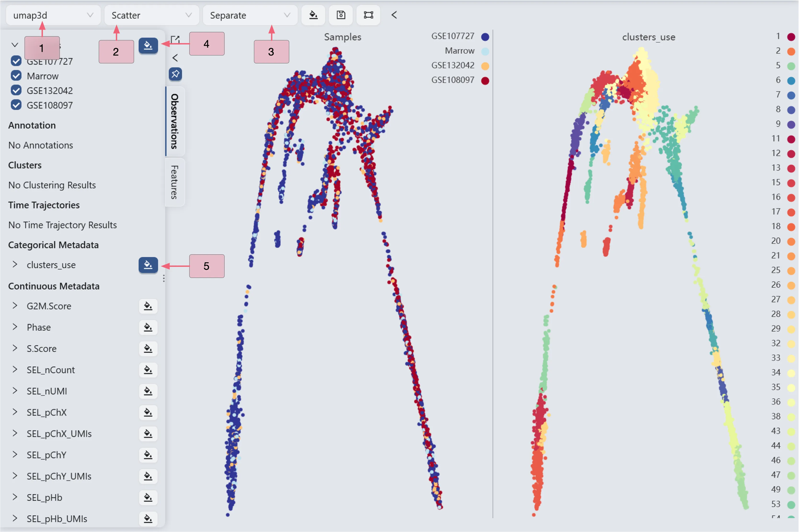Toggle the Marrow sample checkbox
The image size is (799, 532).
click(16, 76)
